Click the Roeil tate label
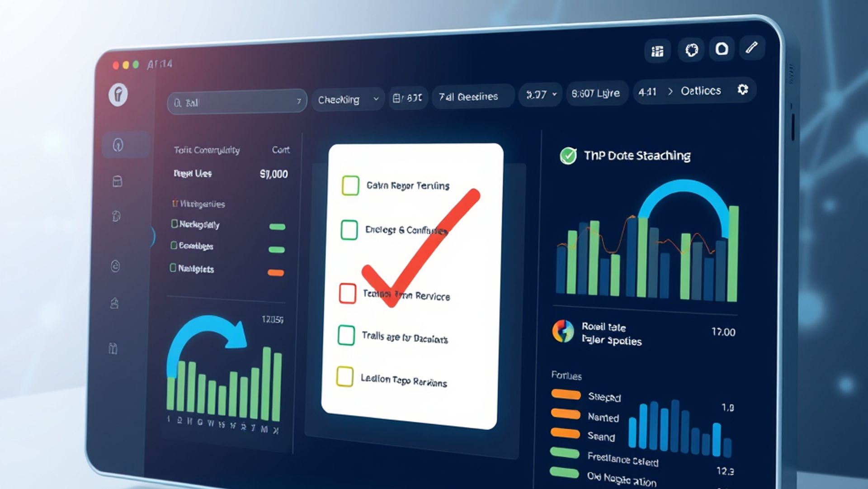 [604, 327]
